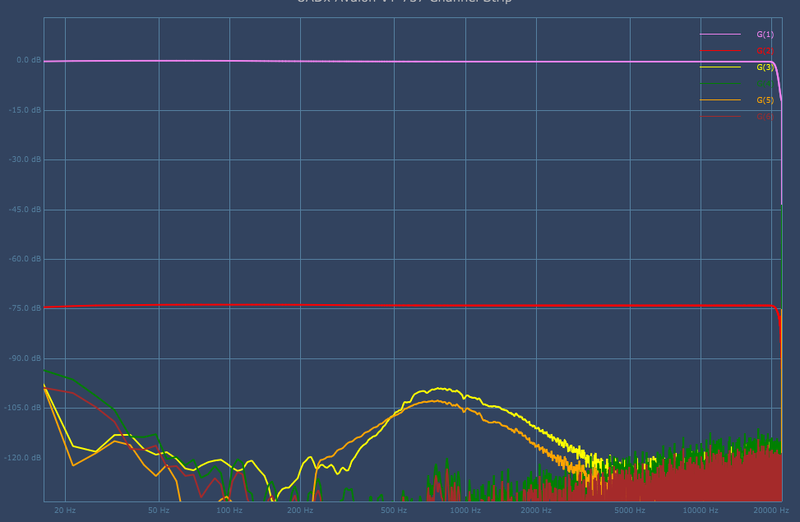Click the -60.0 dB axis label
The height and width of the screenshot is (522, 800).
(25, 259)
